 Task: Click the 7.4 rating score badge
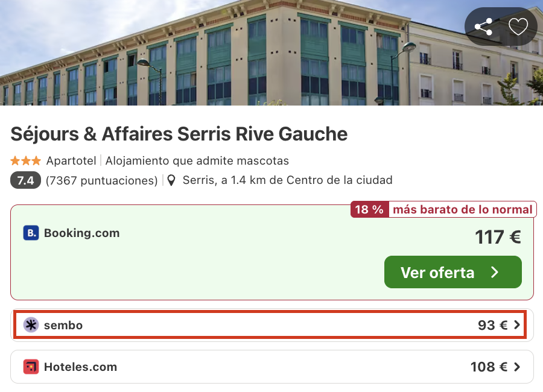[25, 180]
